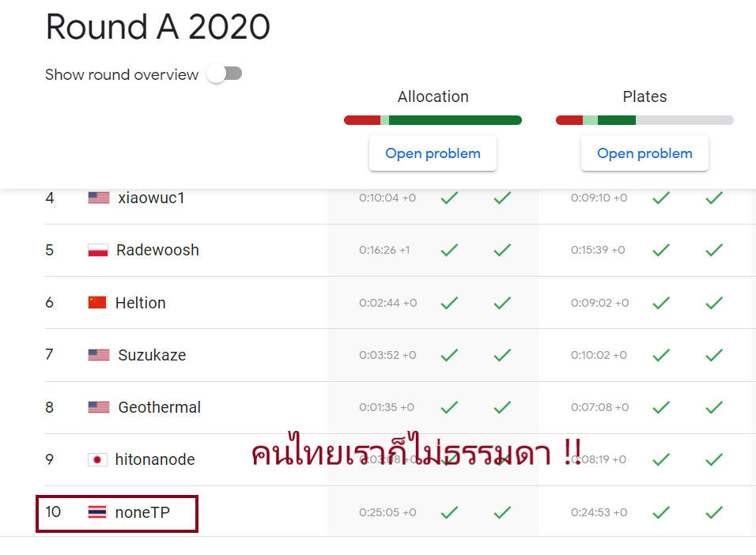Click the Japan flag next to hitonanode
The image size is (756, 555).
(x=97, y=459)
